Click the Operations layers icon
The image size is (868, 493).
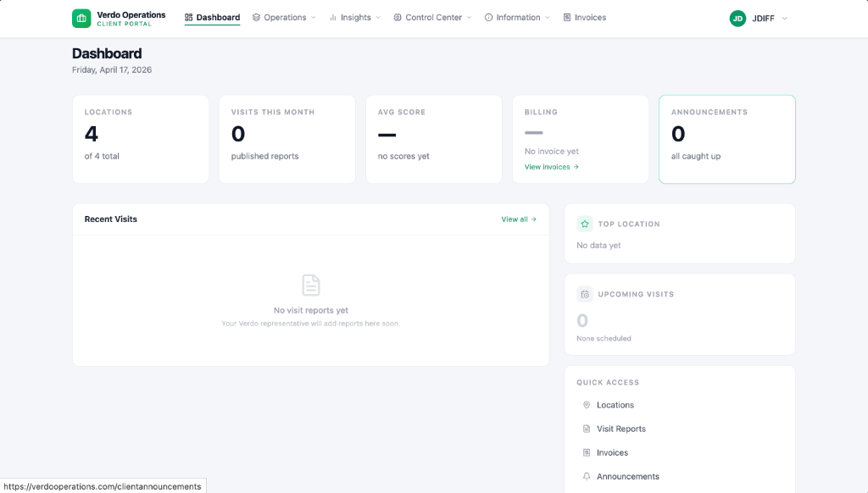pos(256,18)
